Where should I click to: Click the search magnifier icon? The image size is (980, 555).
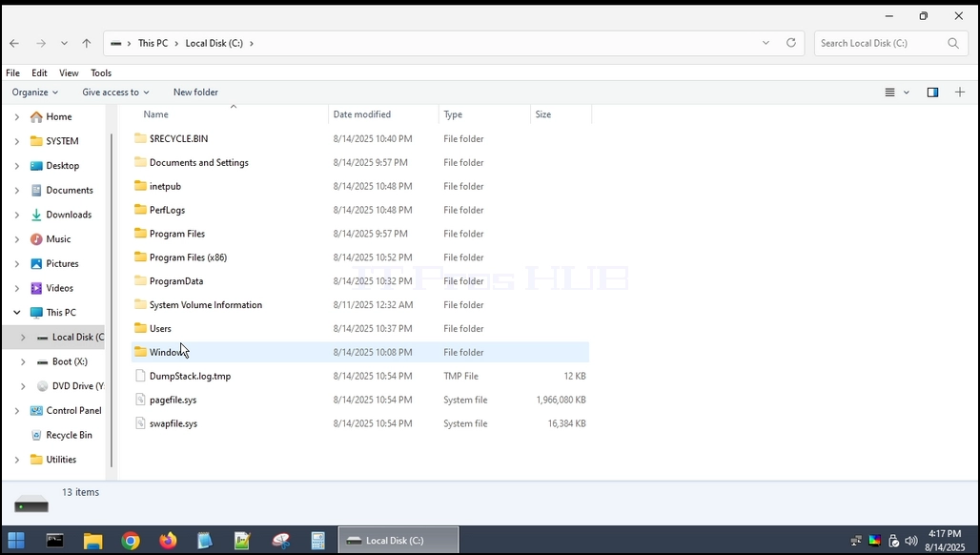(x=953, y=43)
